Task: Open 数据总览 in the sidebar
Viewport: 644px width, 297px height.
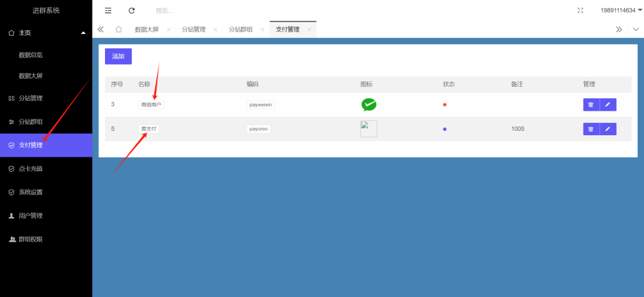Action: [x=46, y=55]
